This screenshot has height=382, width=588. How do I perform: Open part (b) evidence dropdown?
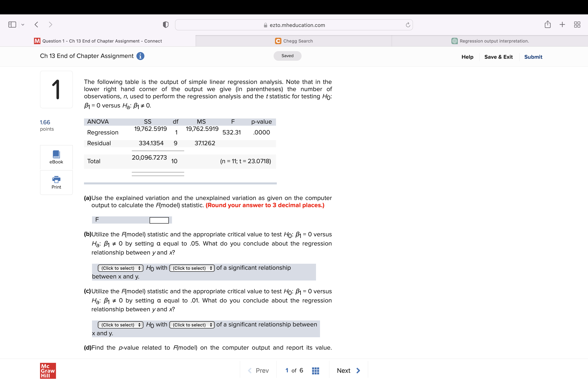[x=192, y=268]
